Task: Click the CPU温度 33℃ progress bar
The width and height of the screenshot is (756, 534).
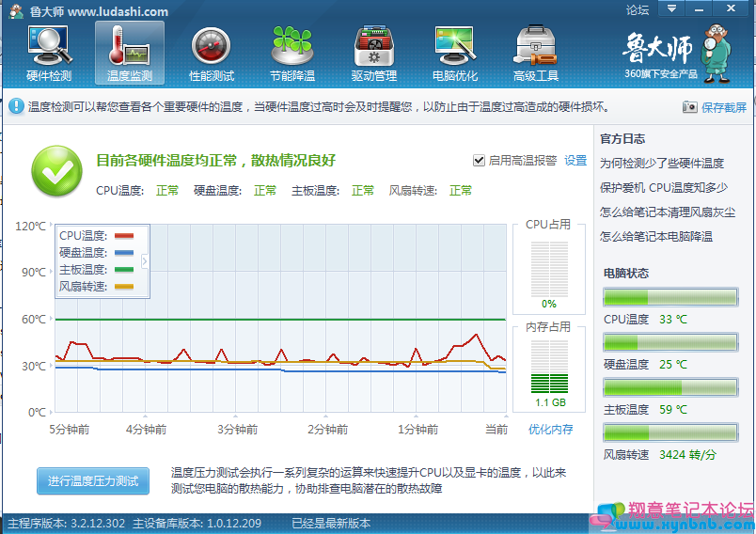Action: point(670,297)
